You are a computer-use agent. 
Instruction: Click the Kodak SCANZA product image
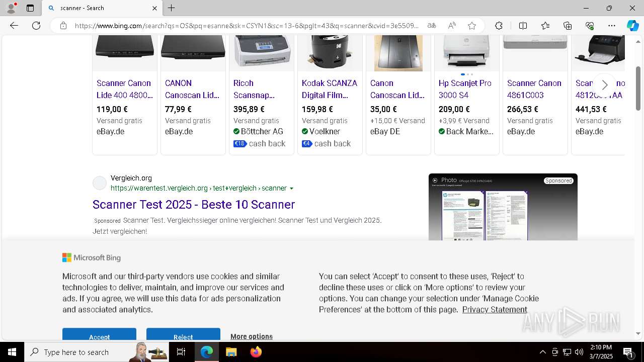click(330, 53)
